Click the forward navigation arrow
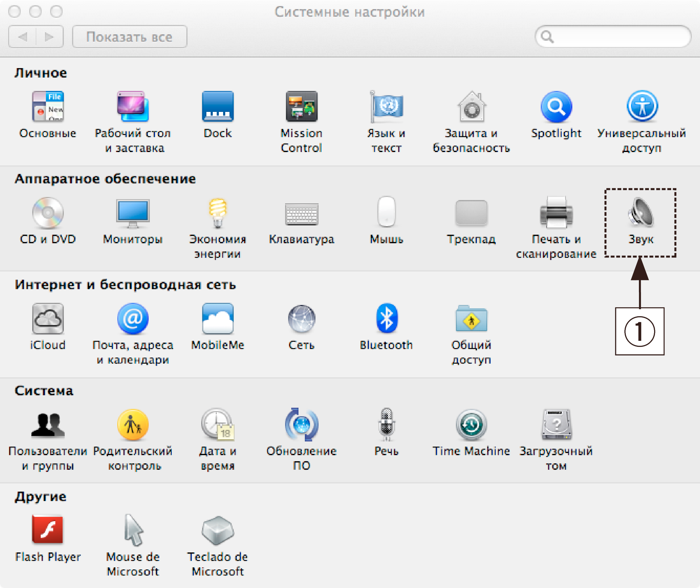This screenshot has height=588, width=700. [49, 37]
